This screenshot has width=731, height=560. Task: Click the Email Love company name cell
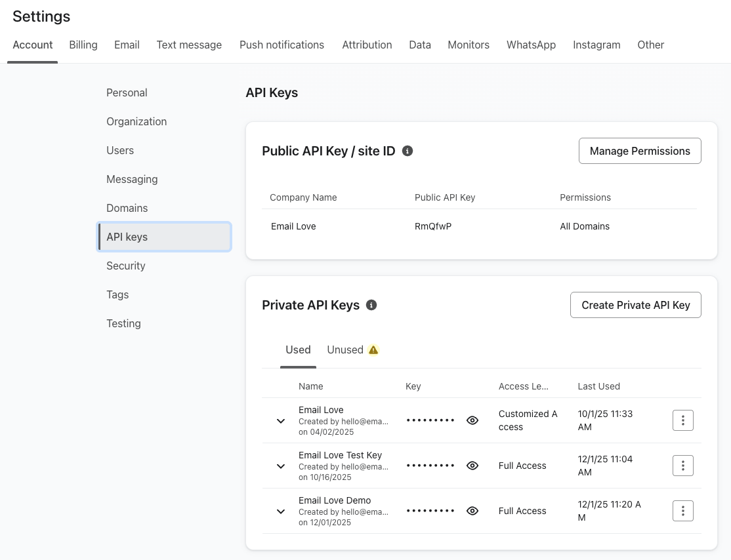click(x=293, y=226)
